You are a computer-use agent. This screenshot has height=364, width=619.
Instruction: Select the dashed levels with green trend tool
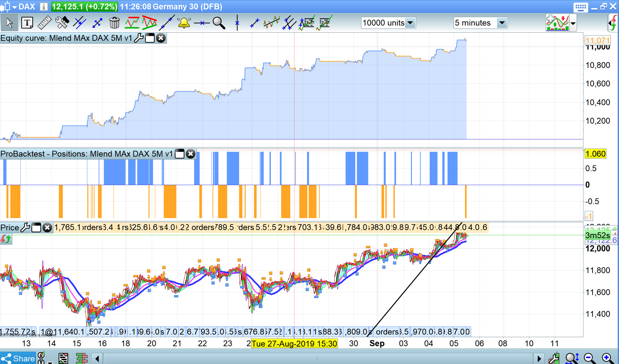[x=325, y=23]
